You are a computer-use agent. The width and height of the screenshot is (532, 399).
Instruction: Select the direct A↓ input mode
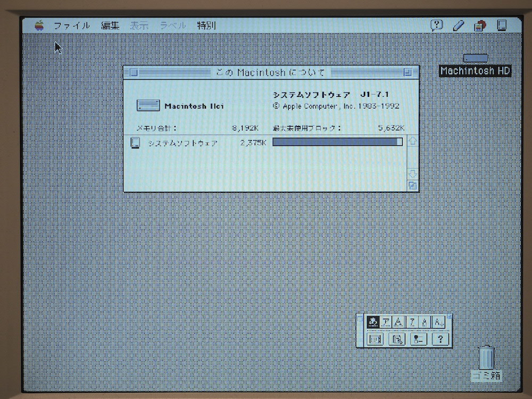click(x=438, y=322)
